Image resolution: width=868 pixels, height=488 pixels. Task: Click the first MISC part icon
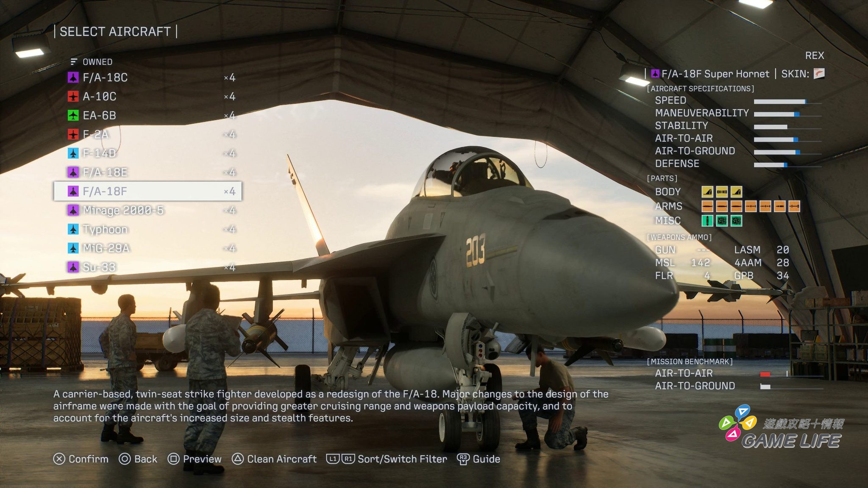(707, 221)
